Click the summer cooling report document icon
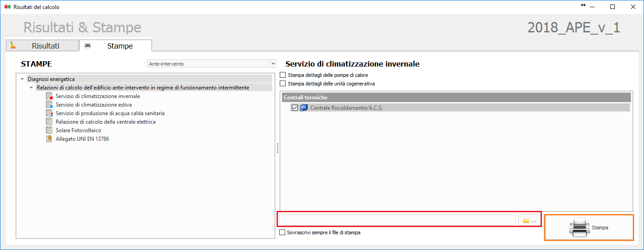The image size is (644, 250). tap(49, 105)
